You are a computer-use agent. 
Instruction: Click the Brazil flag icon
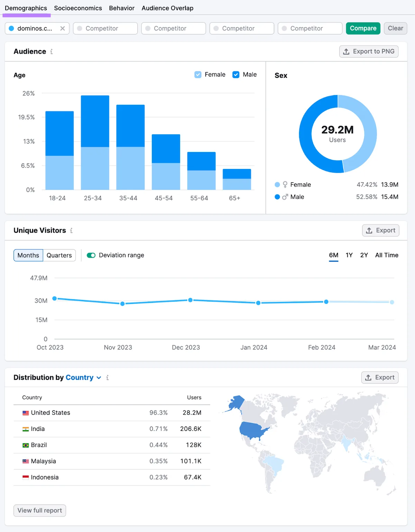[x=26, y=445]
